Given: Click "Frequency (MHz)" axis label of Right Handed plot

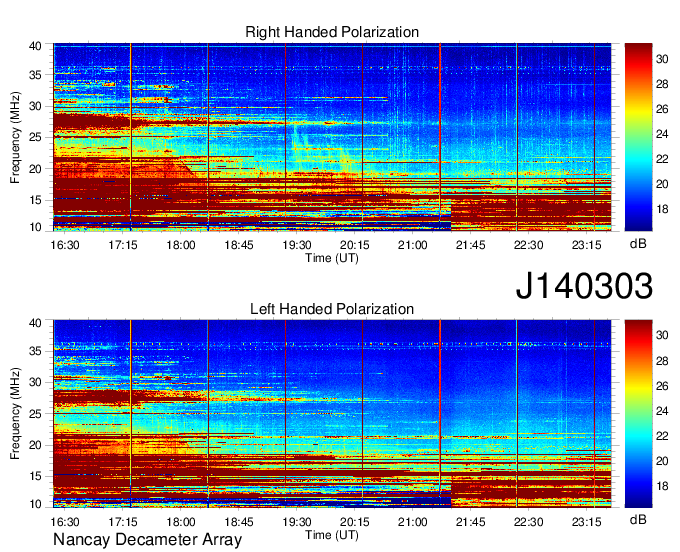Looking at the screenshot, I should pos(15,137).
